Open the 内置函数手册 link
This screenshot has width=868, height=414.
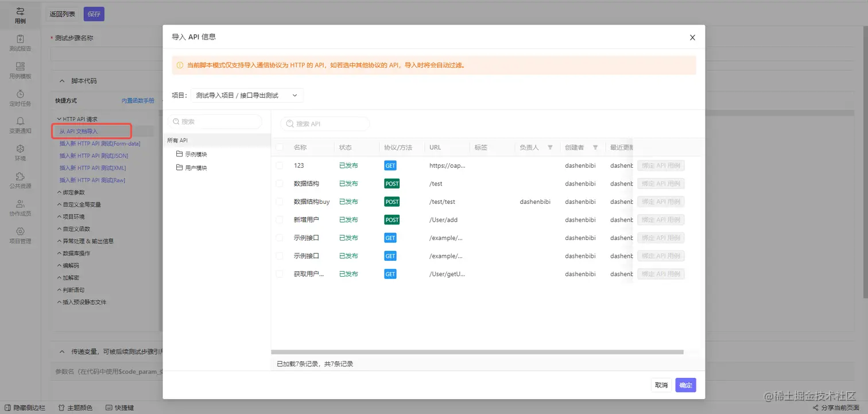click(x=138, y=100)
